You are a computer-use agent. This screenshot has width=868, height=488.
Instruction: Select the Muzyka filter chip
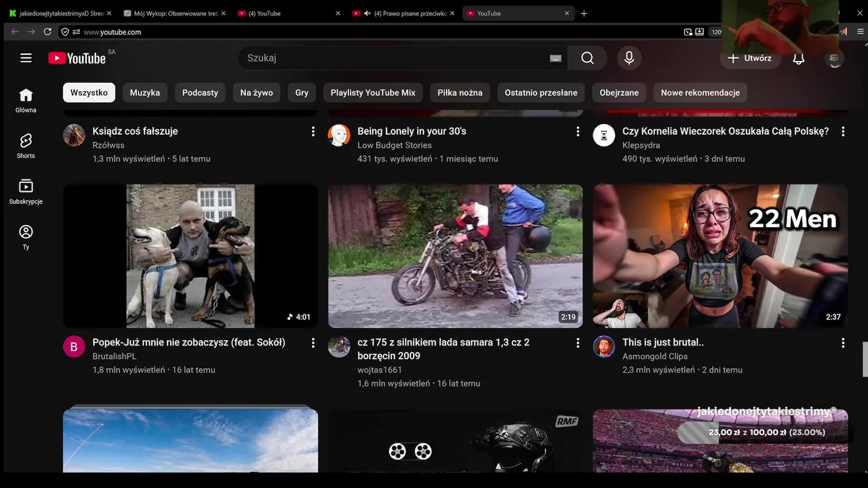(145, 92)
